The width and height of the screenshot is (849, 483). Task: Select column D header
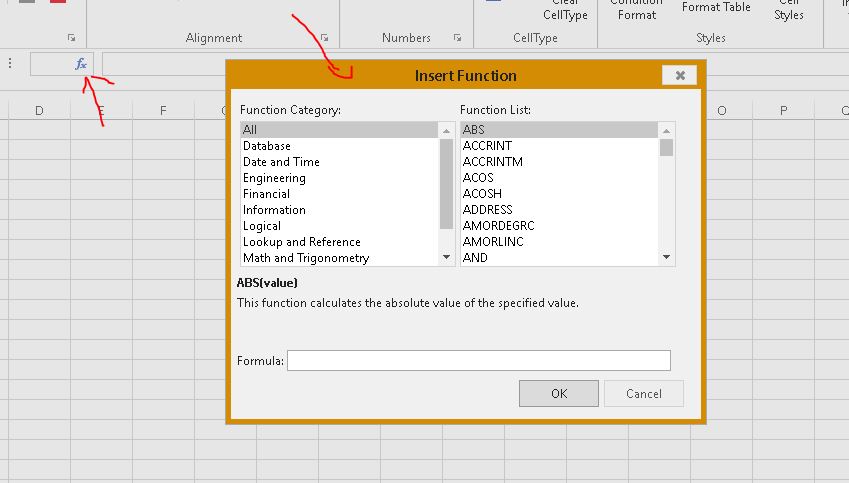(39, 110)
